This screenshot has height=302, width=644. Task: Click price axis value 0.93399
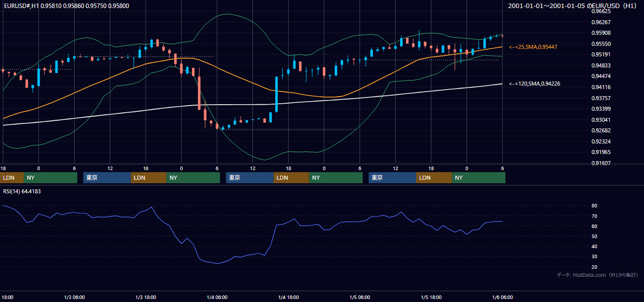click(601, 109)
